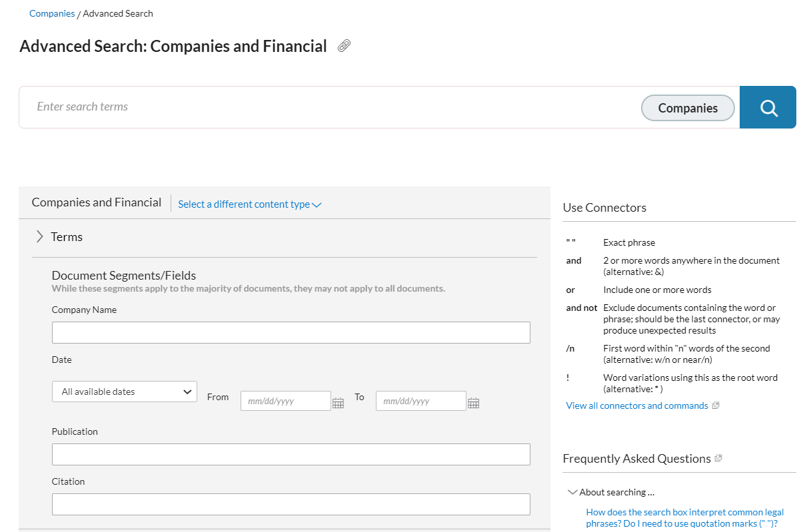Screen dimensions: 799x532
Task: Click the 'Include one or more words' text
Action: pos(657,290)
